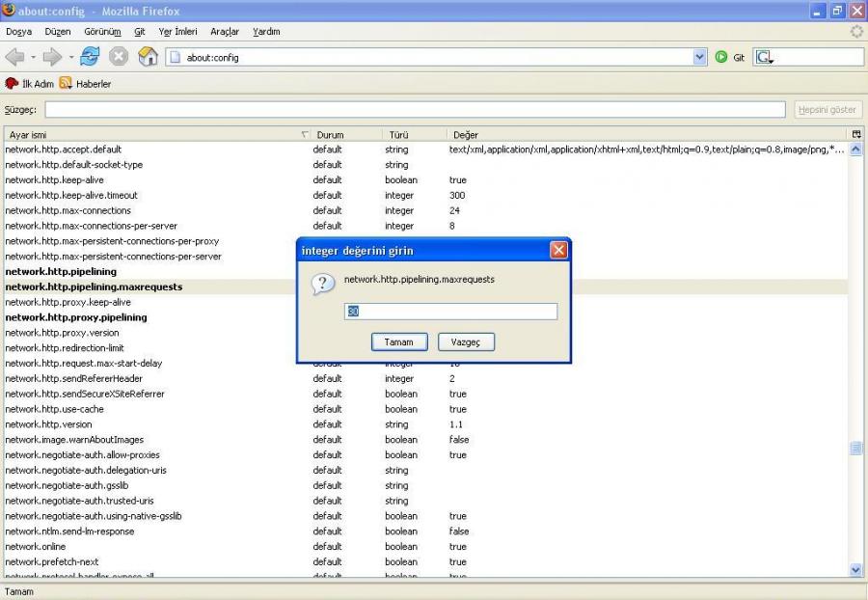Click the vertical scrollbar thumb

(855, 448)
